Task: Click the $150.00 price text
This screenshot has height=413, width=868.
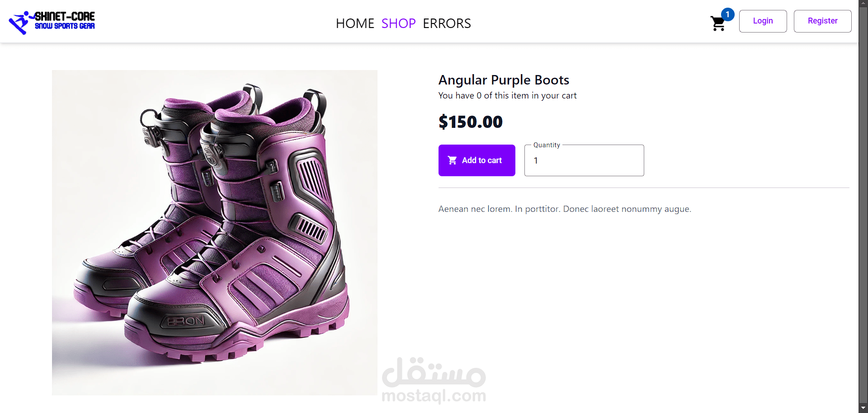Action: tap(470, 122)
